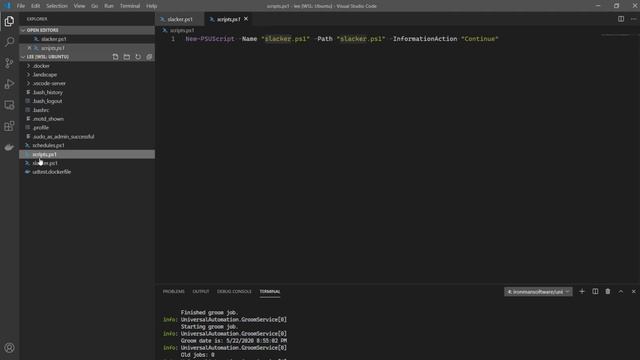The width and height of the screenshot is (640, 360).
Task: Open the Selection menu
Action: point(57,6)
